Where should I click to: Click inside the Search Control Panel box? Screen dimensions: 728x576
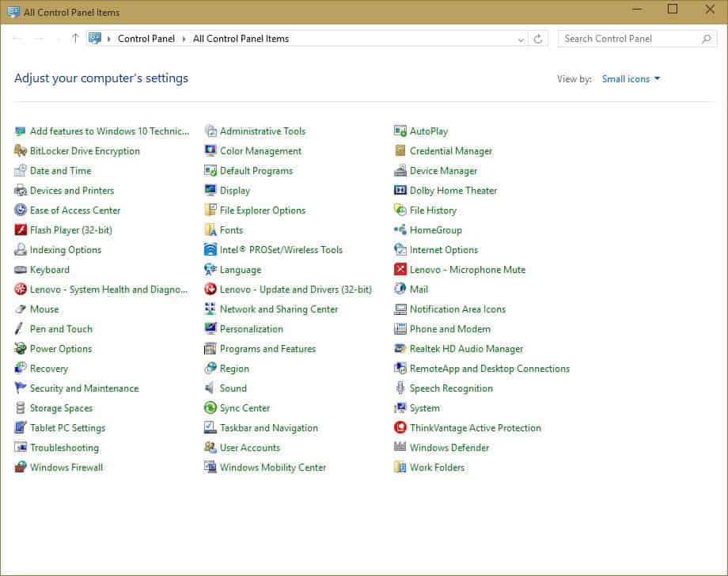tap(637, 39)
